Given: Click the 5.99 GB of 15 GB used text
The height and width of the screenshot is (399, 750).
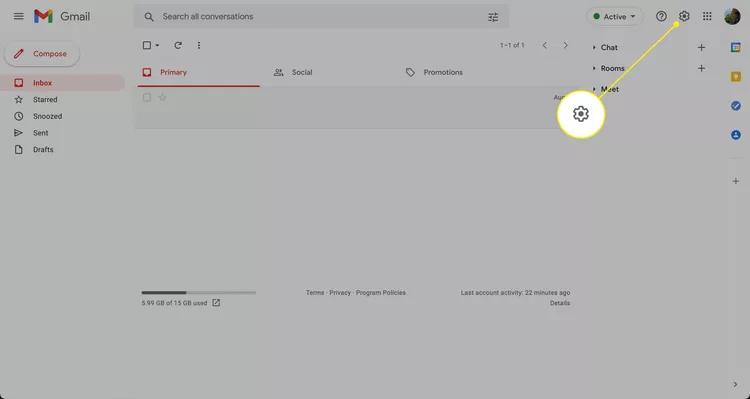Looking at the screenshot, I should pyautogui.click(x=174, y=303).
